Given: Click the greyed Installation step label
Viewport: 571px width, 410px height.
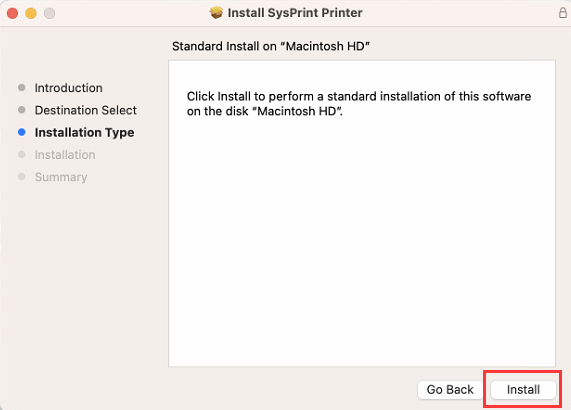Looking at the screenshot, I should [65, 155].
